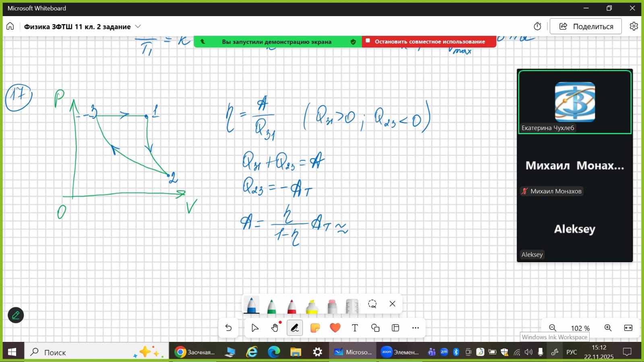Choose the yellow highlighter
644x362 pixels.
(x=312, y=306)
